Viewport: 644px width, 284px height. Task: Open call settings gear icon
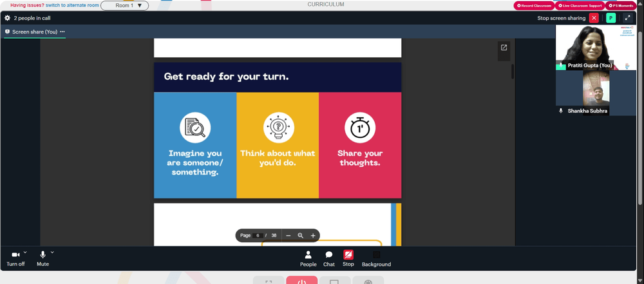tap(7, 18)
